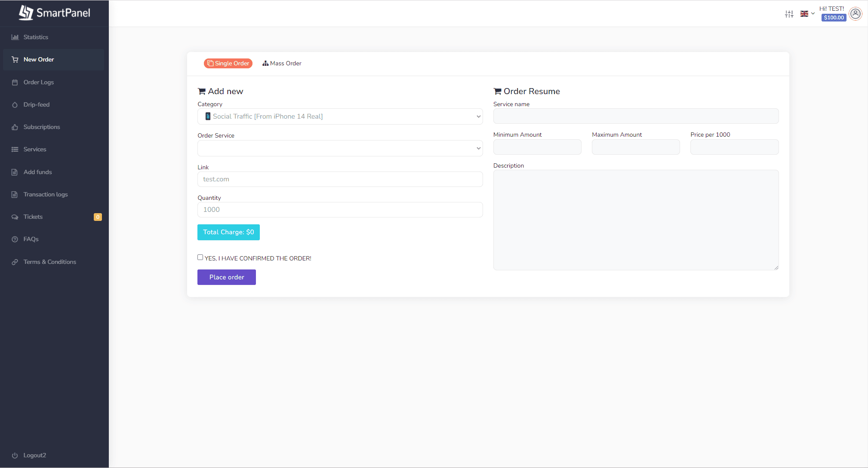
Task: Switch to the Mass Order tab
Action: pos(282,63)
